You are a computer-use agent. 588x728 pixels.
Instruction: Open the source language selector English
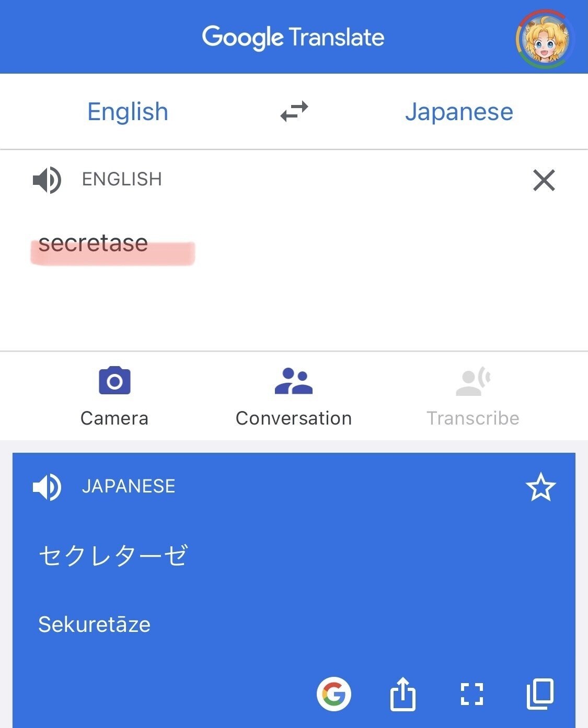coord(128,111)
